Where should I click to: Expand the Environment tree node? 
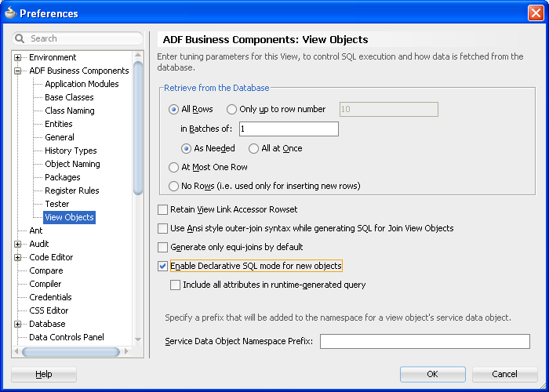[x=17, y=57]
